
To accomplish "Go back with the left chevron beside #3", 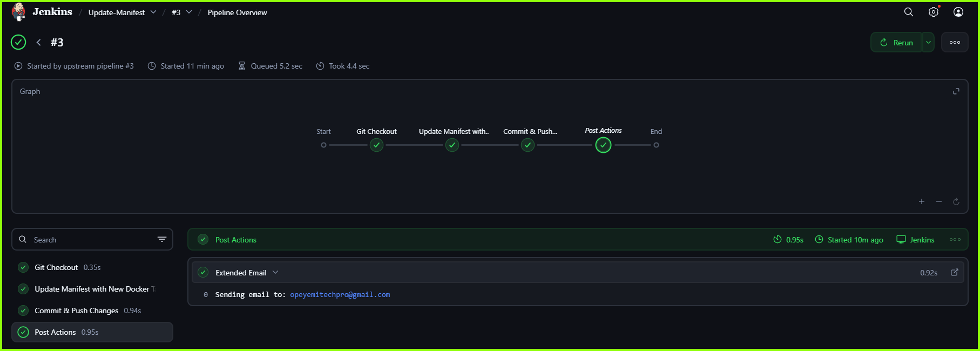I will click(x=38, y=42).
